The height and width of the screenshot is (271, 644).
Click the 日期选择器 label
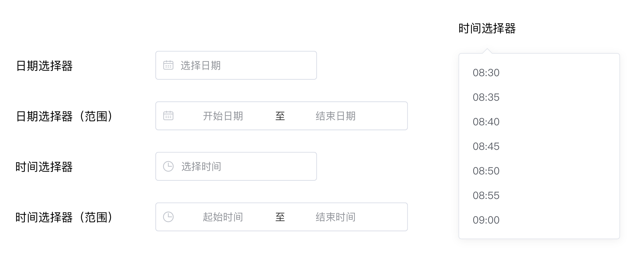click(44, 66)
